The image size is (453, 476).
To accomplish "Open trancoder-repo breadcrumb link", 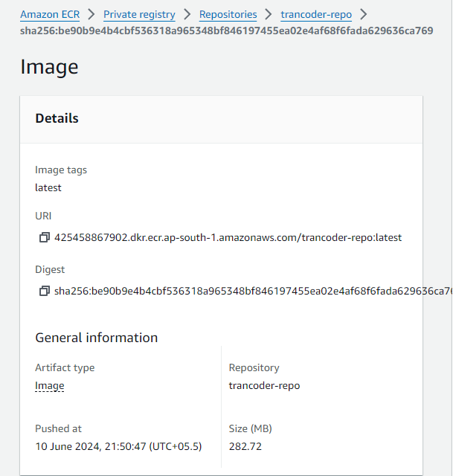I will click(316, 15).
